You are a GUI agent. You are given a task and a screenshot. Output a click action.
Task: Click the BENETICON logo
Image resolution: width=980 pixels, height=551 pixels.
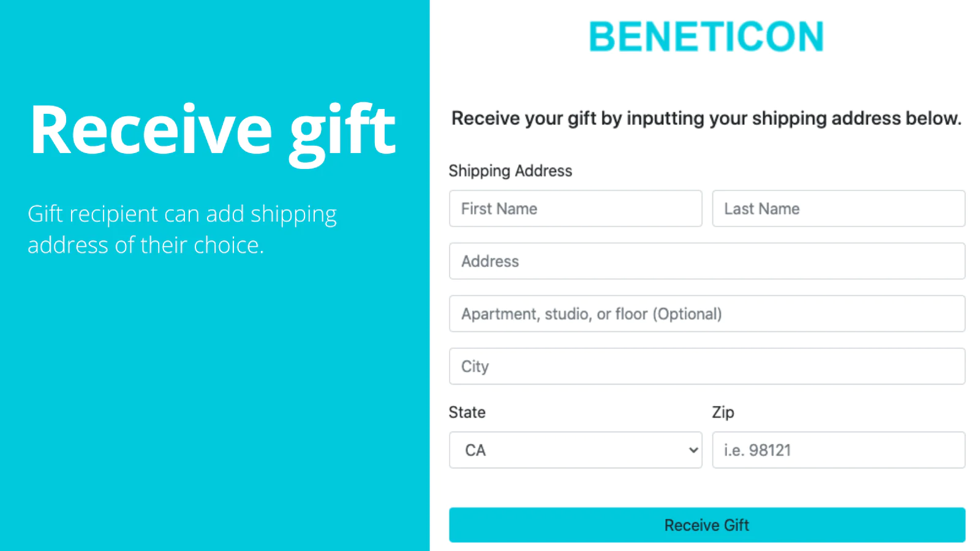pyautogui.click(x=706, y=37)
